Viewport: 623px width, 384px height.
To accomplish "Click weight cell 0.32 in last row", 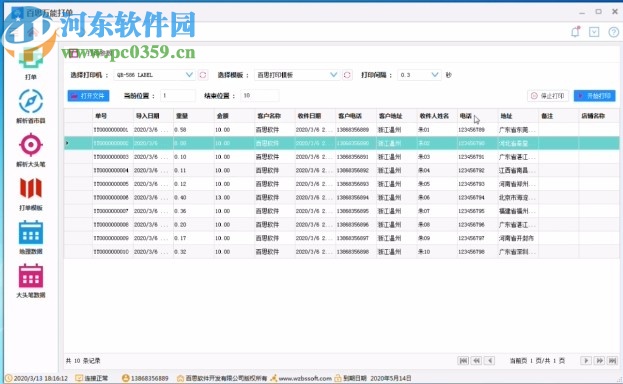I will (x=194, y=252).
